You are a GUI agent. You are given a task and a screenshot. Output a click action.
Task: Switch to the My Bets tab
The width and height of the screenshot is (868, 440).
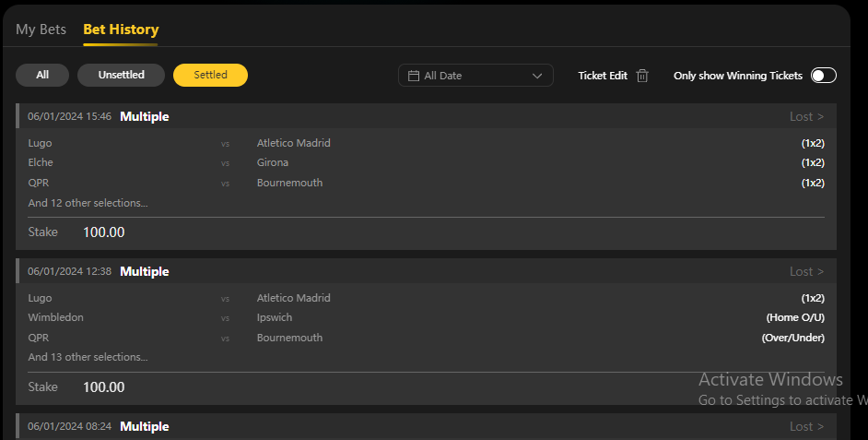click(x=41, y=30)
